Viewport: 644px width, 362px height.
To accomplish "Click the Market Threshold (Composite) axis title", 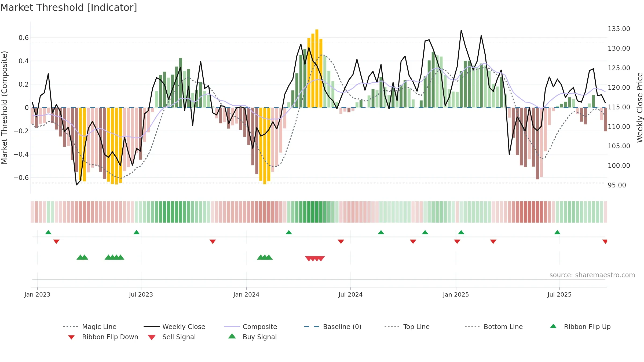I will tap(4, 107).
